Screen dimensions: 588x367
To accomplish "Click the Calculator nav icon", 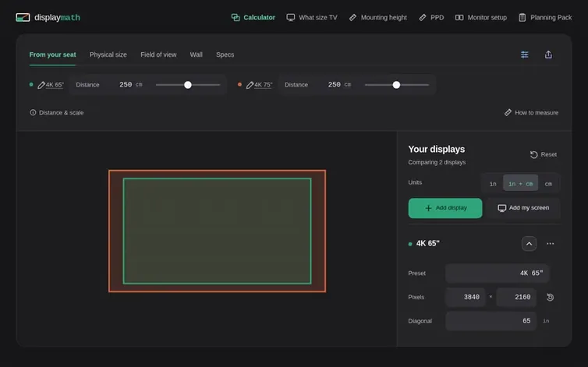I will (236, 18).
